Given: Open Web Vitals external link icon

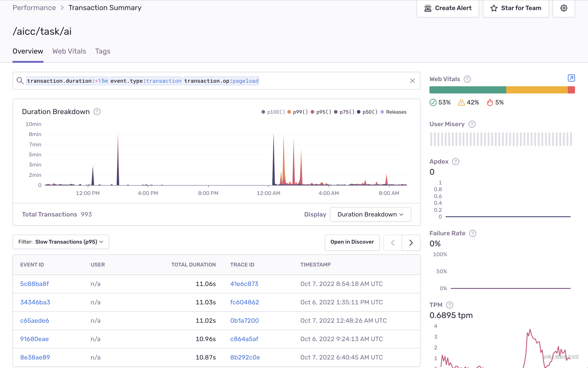Looking at the screenshot, I should pyautogui.click(x=571, y=78).
